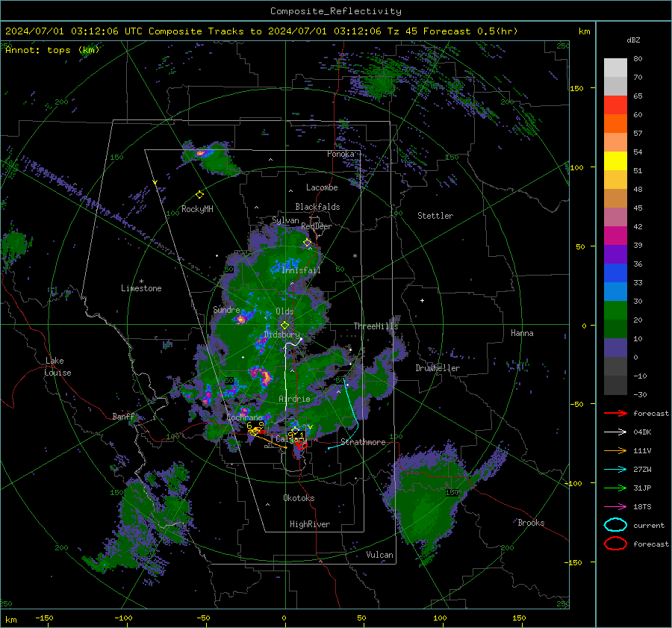Click the -150 value on the bottom km axis
The image size is (672, 628).
[44, 618]
